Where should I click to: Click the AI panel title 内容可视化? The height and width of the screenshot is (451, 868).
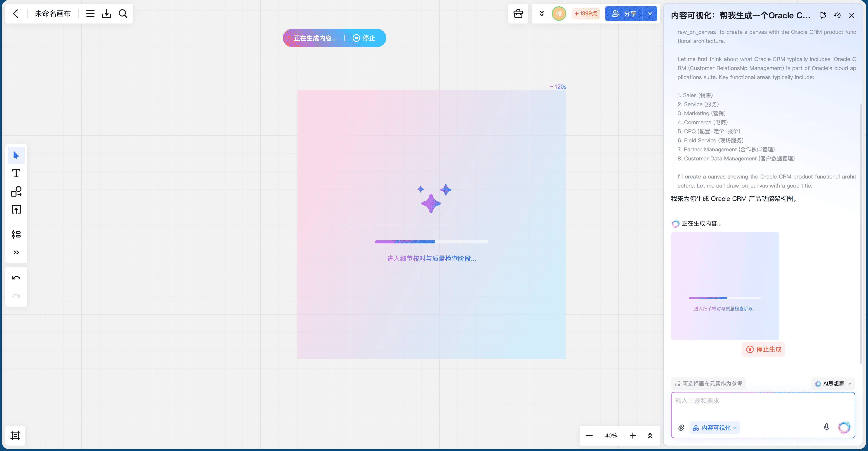coord(741,16)
